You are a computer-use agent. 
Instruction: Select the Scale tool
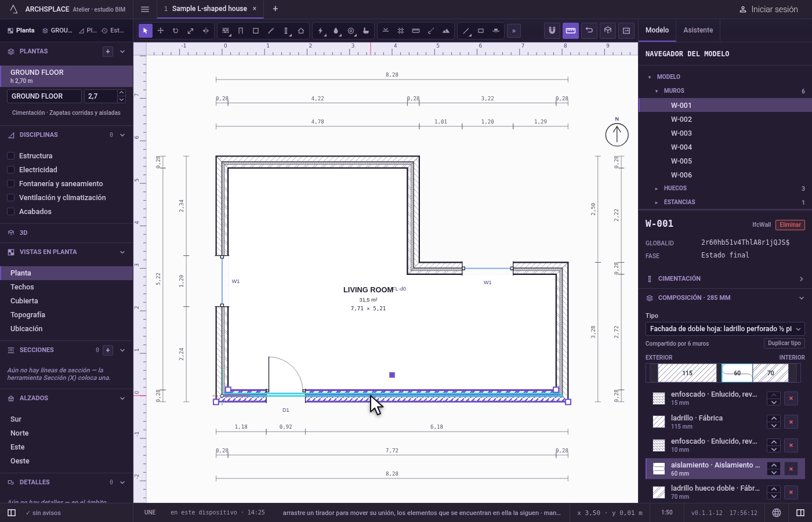click(x=191, y=31)
